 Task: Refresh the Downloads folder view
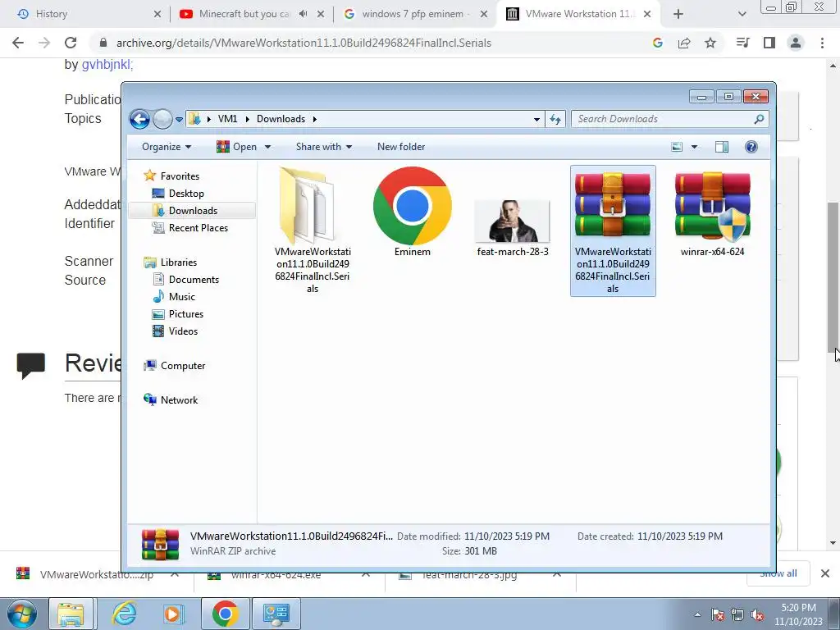(555, 120)
